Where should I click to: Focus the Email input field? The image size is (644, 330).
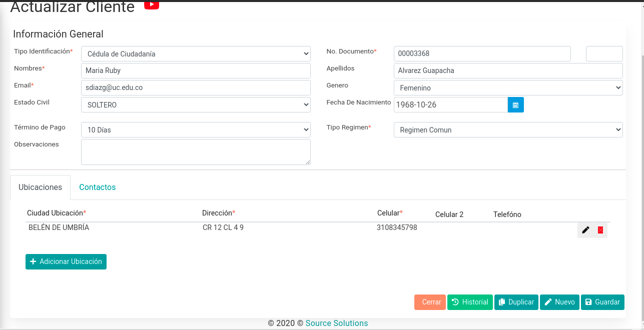tap(196, 88)
